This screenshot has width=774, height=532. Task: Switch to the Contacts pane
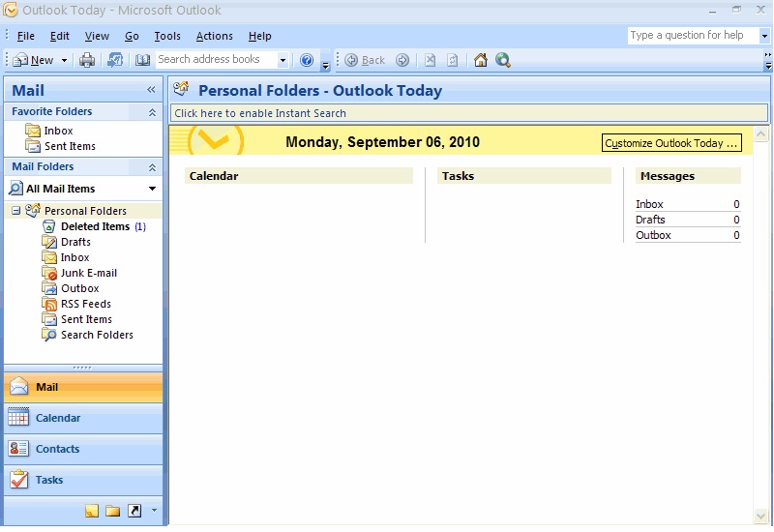83,449
